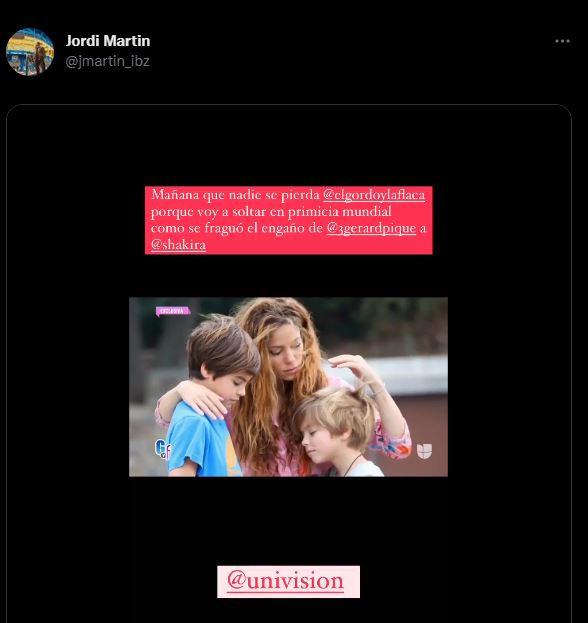Image resolution: width=588 pixels, height=623 pixels.
Task: Click the Univision logo watermark in photo
Action: [424, 451]
